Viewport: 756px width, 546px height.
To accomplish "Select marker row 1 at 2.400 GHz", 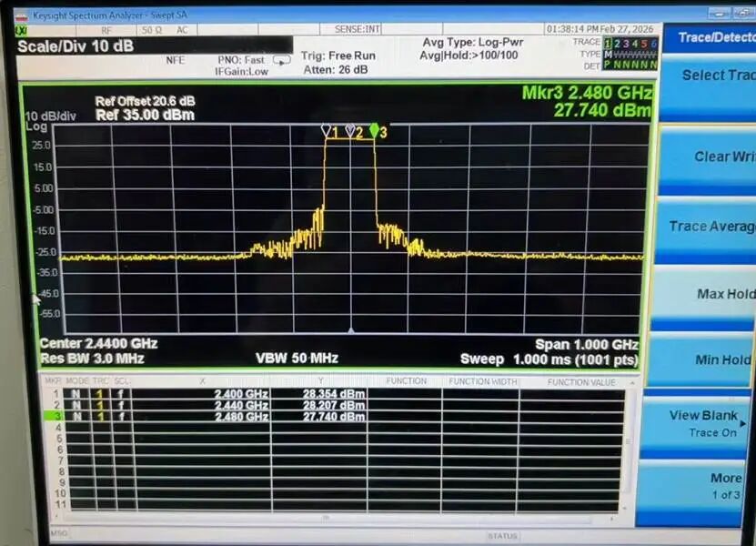I will 335,394.
